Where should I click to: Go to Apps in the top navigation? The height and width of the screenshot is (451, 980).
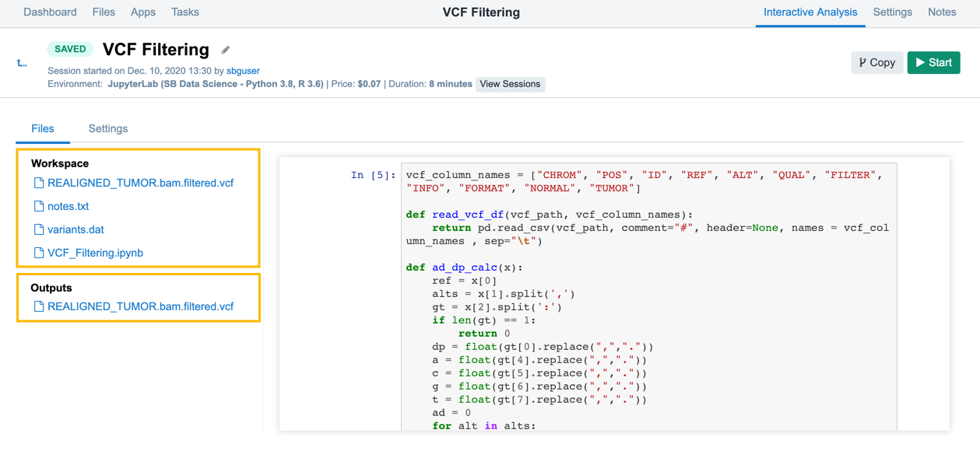[x=143, y=12]
